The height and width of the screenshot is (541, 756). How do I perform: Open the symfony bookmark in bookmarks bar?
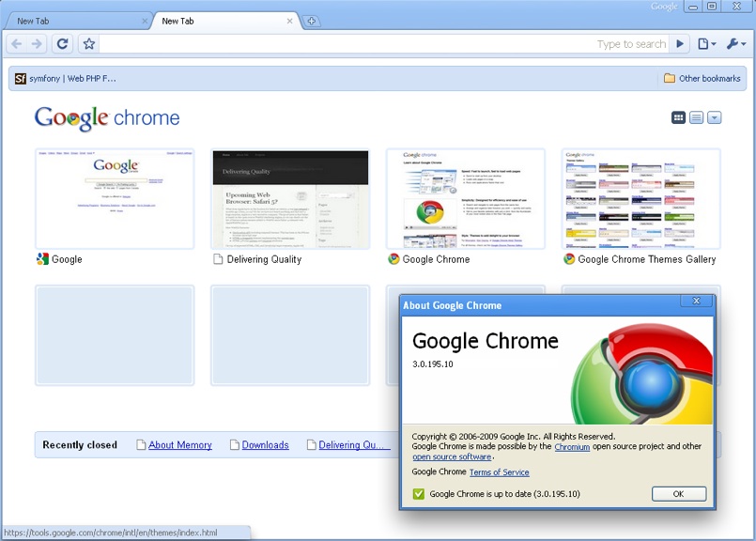(66, 78)
